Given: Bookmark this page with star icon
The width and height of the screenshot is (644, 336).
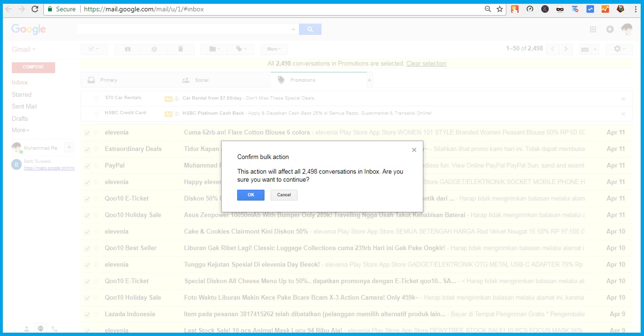Looking at the screenshot, I should click(x=500, y=9).
